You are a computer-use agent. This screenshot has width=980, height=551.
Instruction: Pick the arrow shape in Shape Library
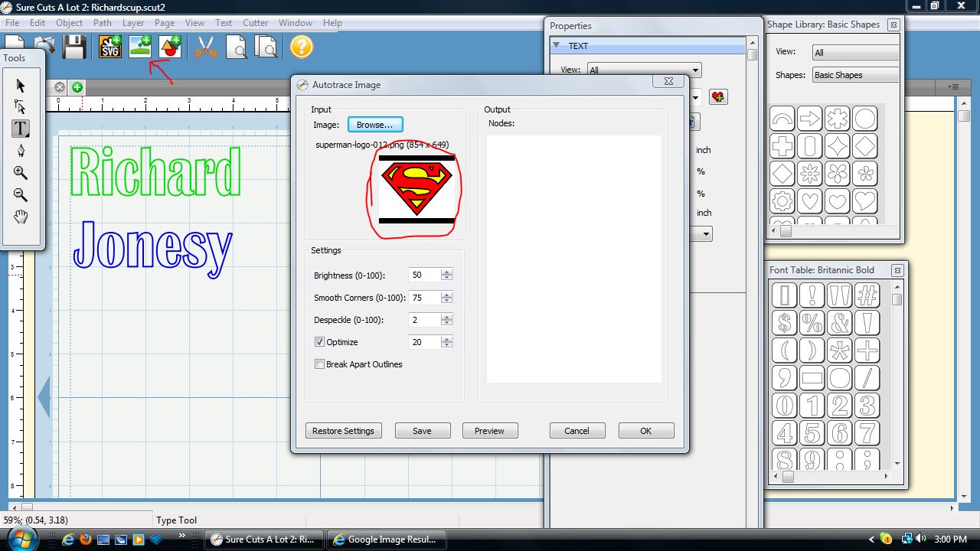(x=810, y=119)
